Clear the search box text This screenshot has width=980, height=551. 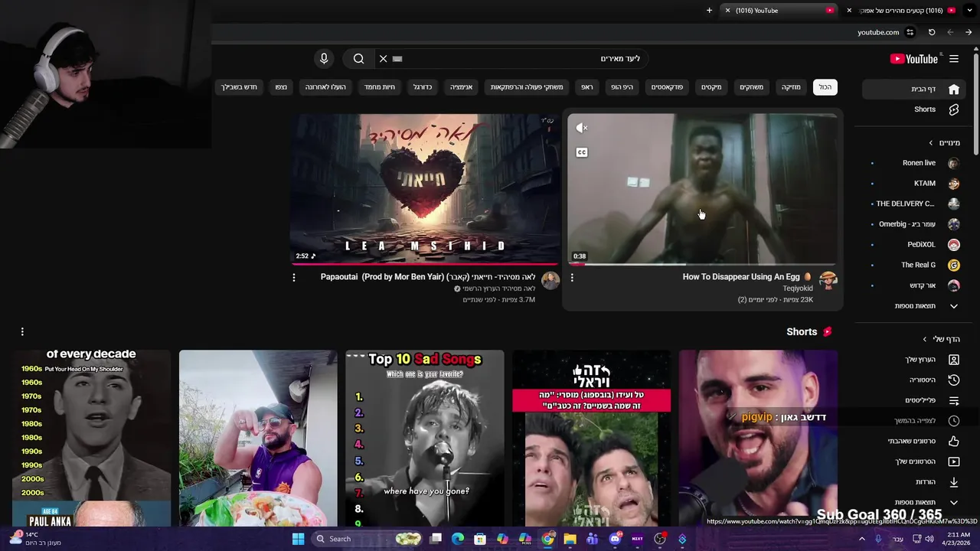(x=383, y=59)
